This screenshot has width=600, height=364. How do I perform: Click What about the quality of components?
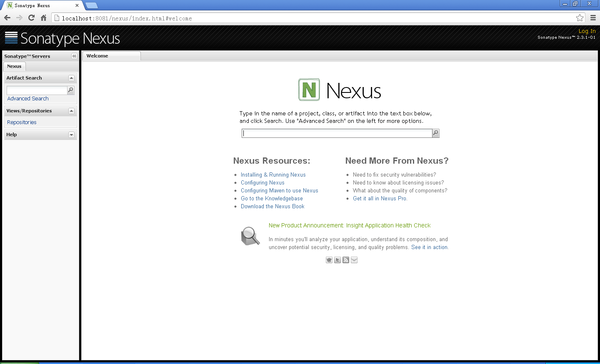pyautogui.click(x=400, y=191)
